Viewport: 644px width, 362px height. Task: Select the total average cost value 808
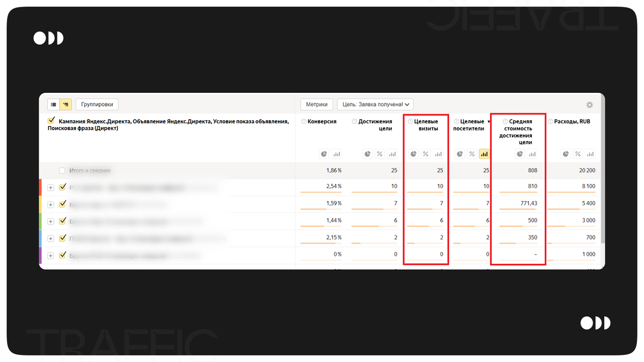coord(532,171)
